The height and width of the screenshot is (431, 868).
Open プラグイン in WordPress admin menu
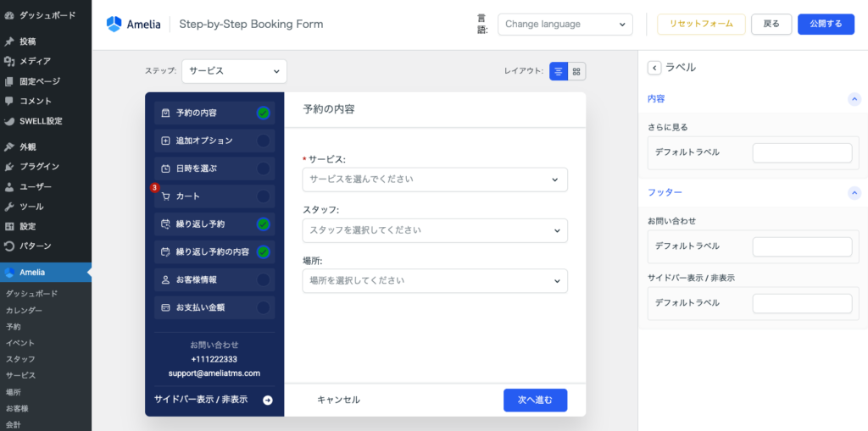[x=39, y=167]
